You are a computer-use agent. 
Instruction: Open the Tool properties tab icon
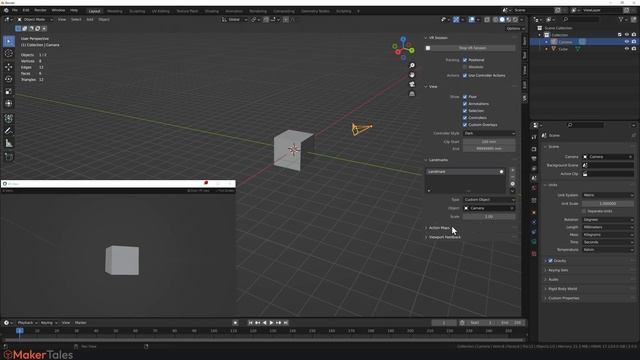coord(534,137)
